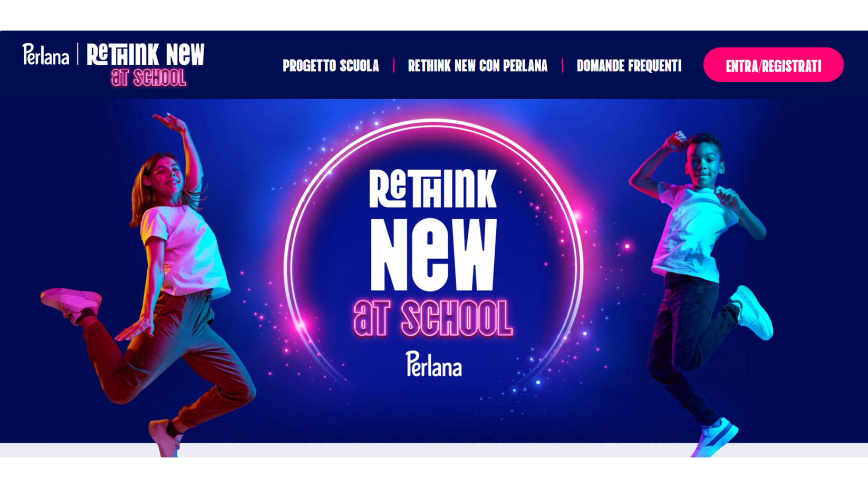
Task: Open the Progetto Scuola page
Action: pyautogui.click(x=331, y=66)
